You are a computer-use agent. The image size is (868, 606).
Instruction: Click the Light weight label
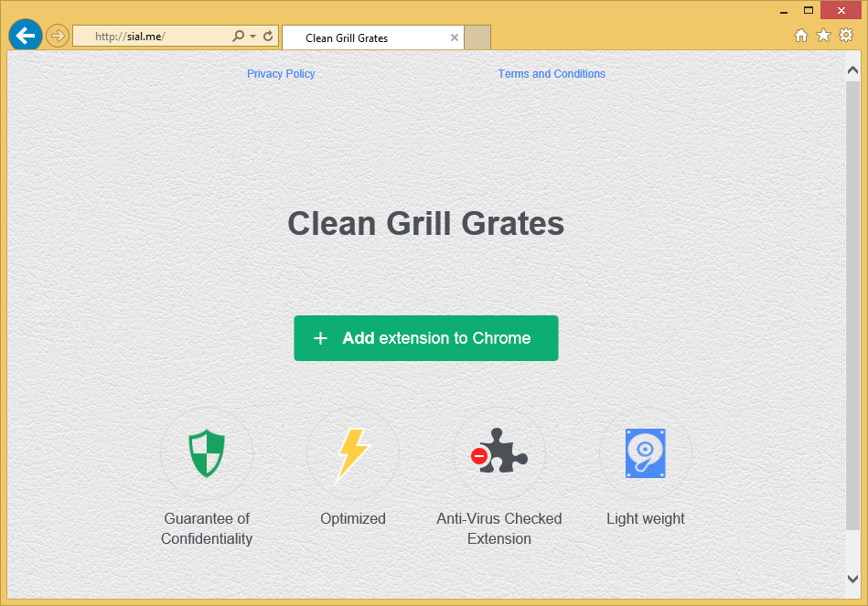click(x=646, y=518)
